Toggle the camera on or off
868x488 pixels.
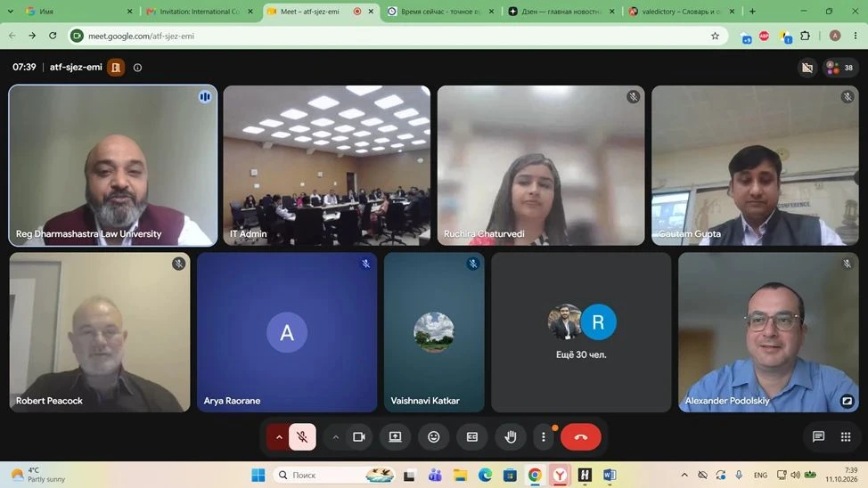359,436
